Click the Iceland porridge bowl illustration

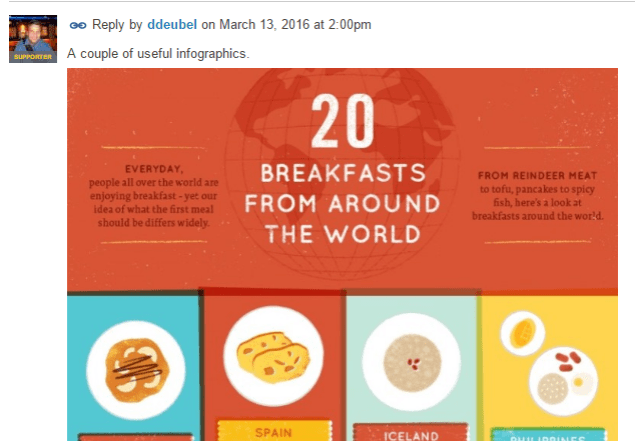coord(410,361)
